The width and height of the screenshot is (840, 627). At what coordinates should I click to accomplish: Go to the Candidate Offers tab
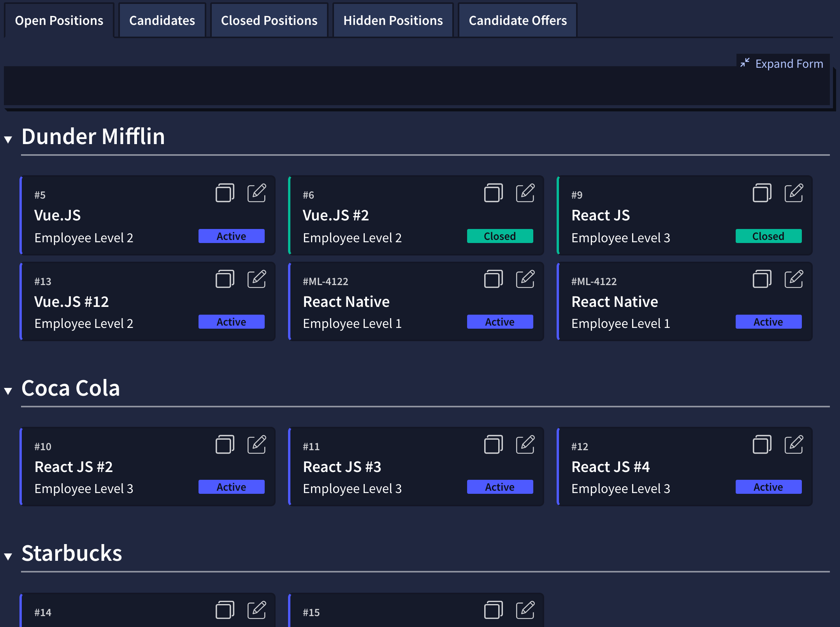pyautogui.click(x=518, y=20)
